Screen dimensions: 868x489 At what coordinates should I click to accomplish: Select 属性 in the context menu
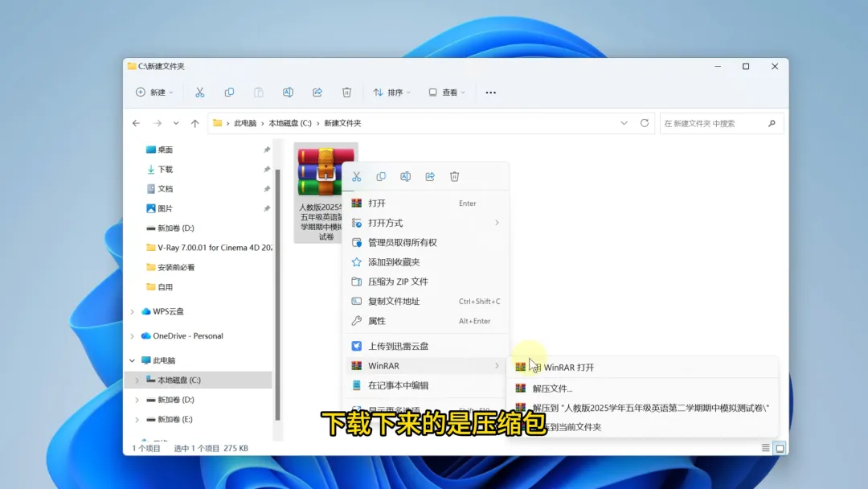pyautogui.click(x=426, y=321)
